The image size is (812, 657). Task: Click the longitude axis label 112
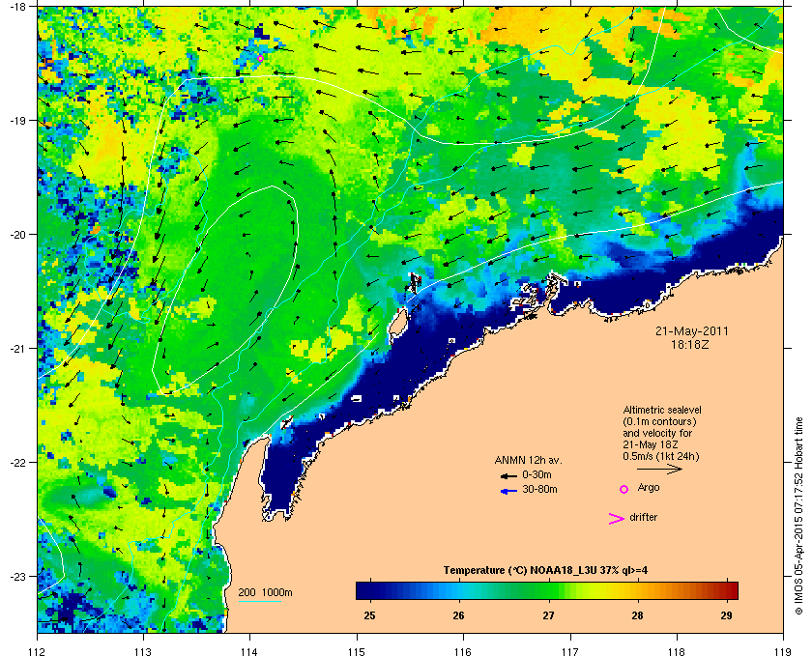[x=38, y=652]
